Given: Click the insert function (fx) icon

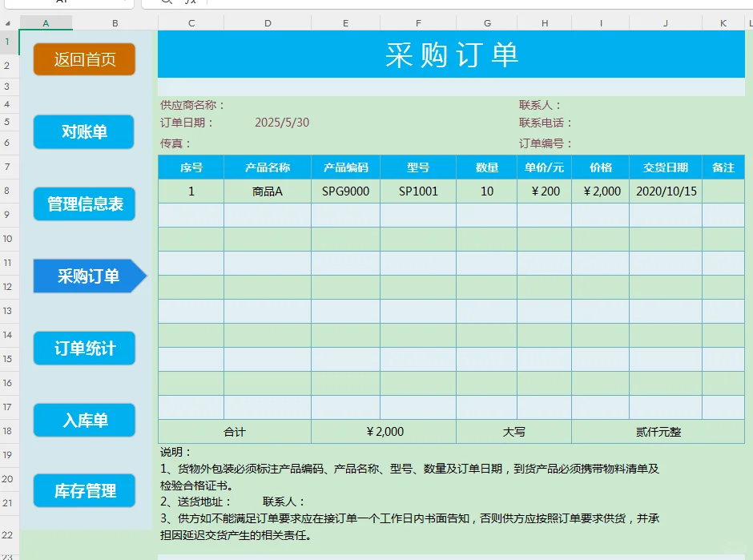Looking at the screenshot, I should pyautogui.click(x=191, y=4).
